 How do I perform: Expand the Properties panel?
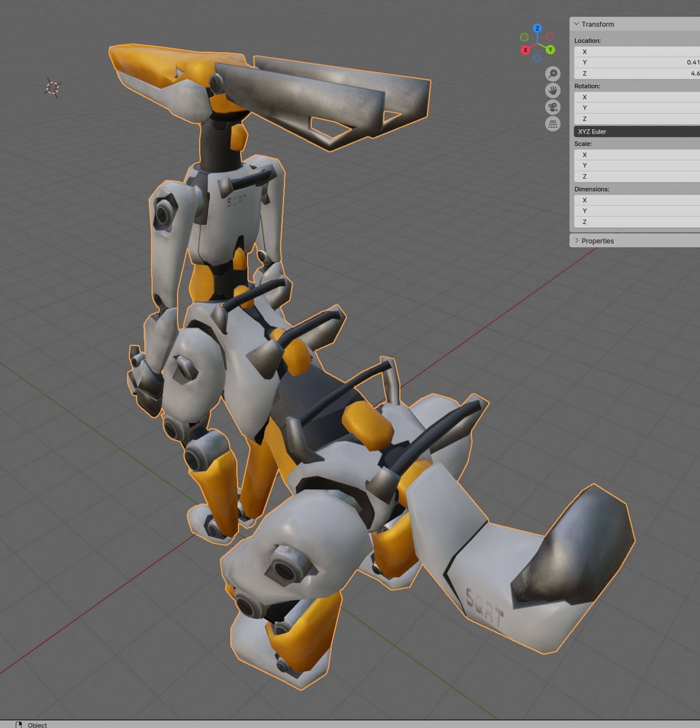tap(577, 240)
